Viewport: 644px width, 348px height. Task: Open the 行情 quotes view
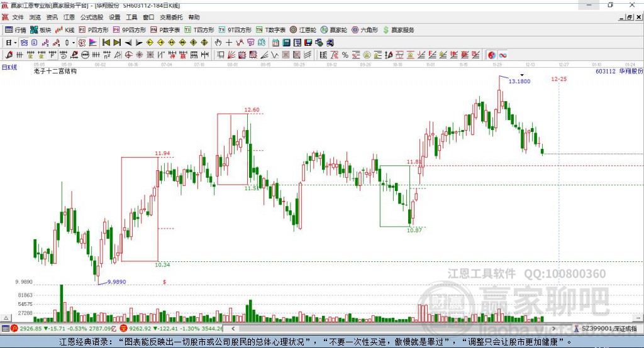click(16, 30)
